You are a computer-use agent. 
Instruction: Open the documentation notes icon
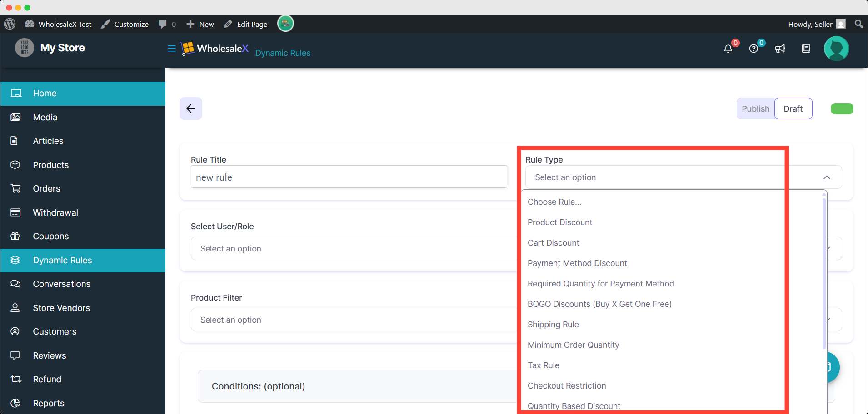click(x=806, y=49)
